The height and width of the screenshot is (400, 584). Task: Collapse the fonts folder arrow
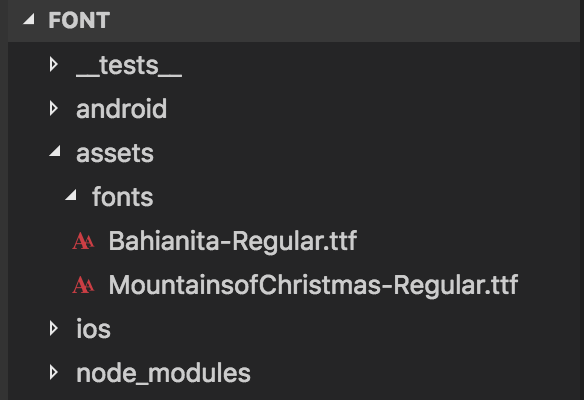click(71, 195)
